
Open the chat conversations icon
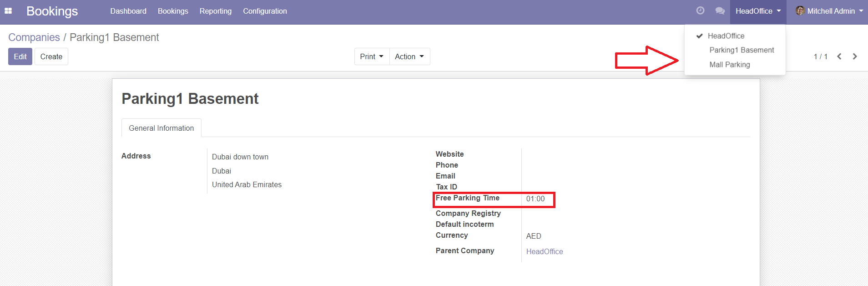point(720,10)
